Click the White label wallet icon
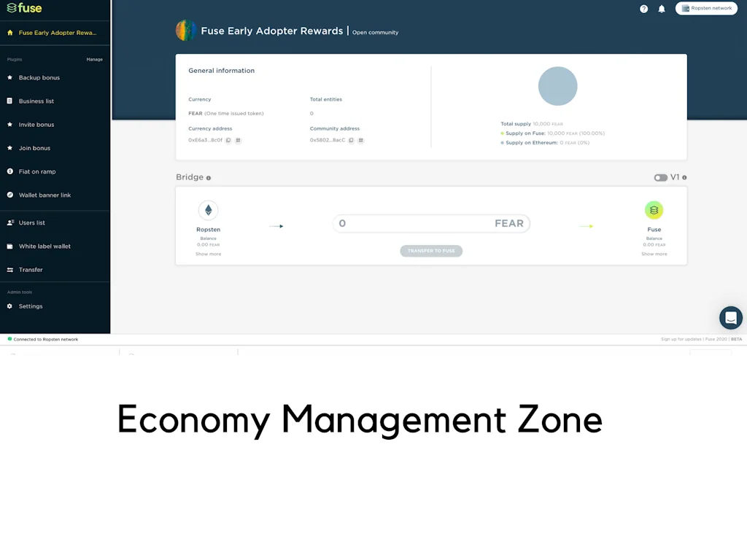Viewport: 747px width, 560px height. pyautogui.click(x=10, y=246)
